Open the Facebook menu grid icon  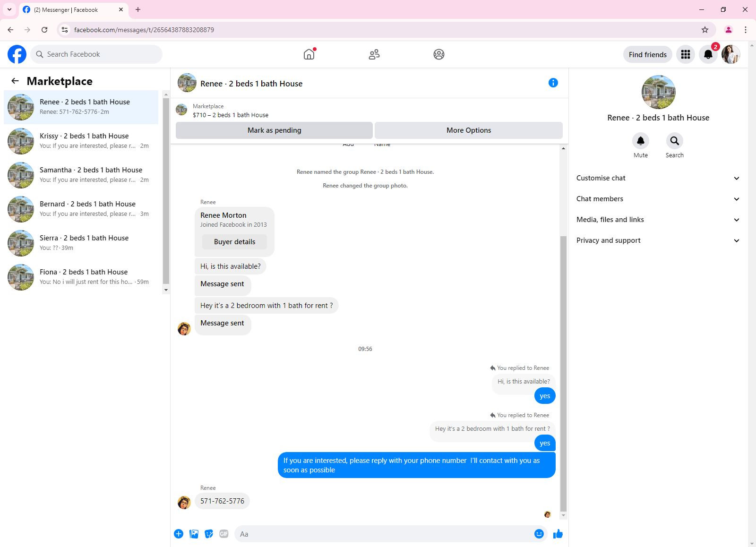686,54
